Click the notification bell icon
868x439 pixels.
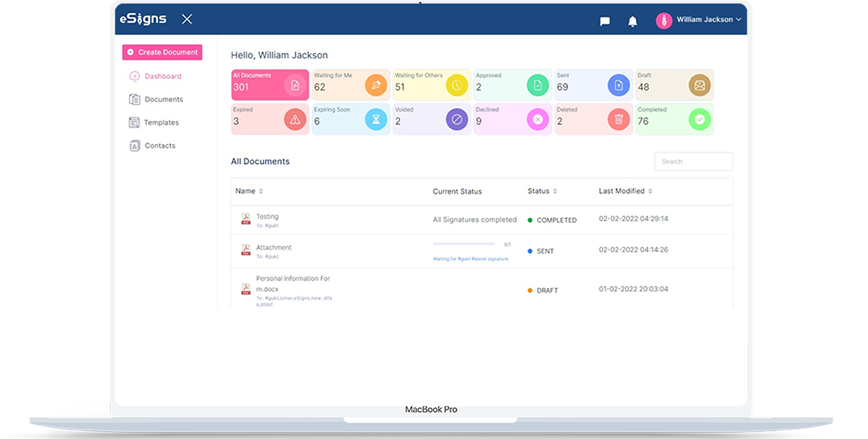point(632,21)
